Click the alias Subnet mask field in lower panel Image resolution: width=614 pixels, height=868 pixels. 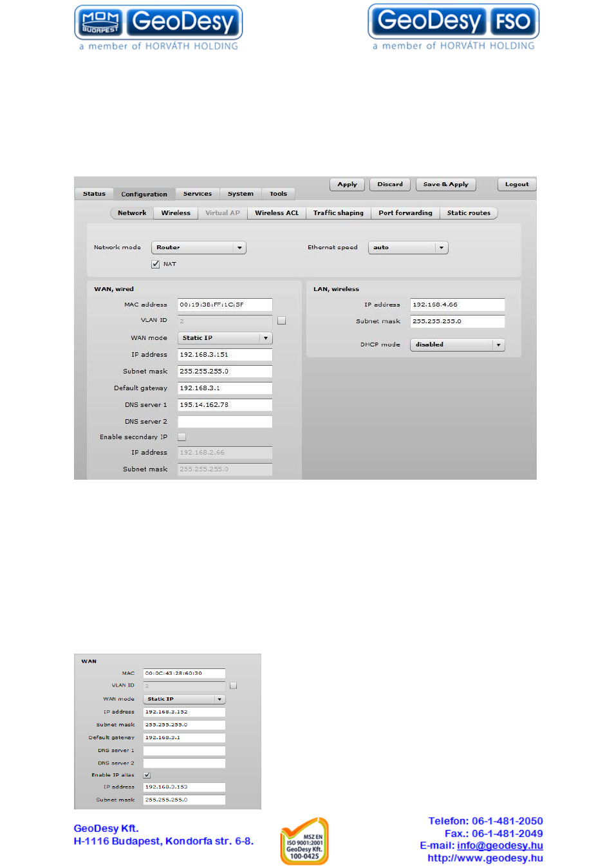[184, 800]
